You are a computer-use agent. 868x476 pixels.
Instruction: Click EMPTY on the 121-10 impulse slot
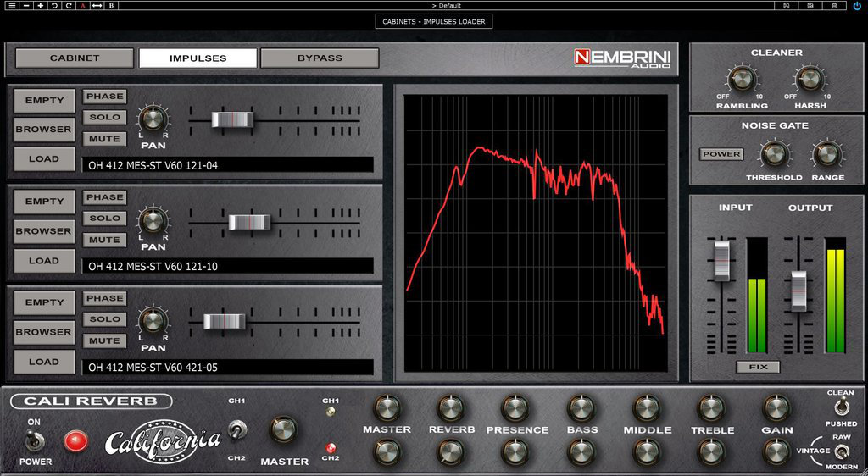(x=44, y=202)
